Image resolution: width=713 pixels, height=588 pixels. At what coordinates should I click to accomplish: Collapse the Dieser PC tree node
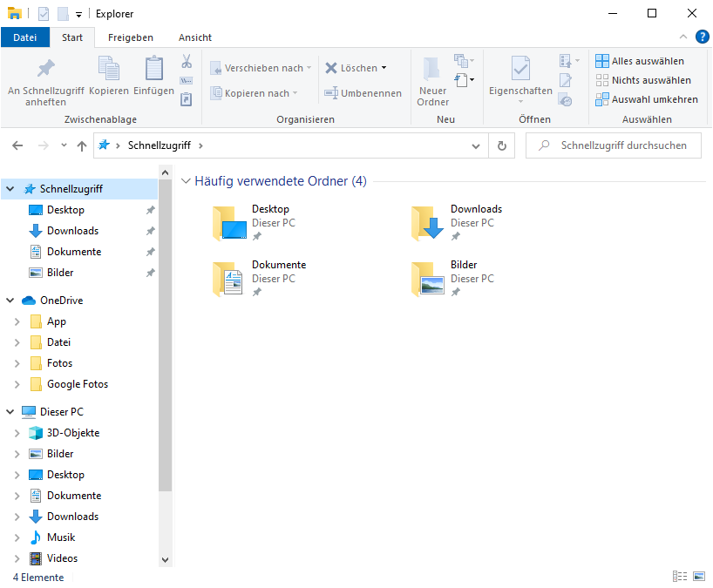tap(10, 412)
